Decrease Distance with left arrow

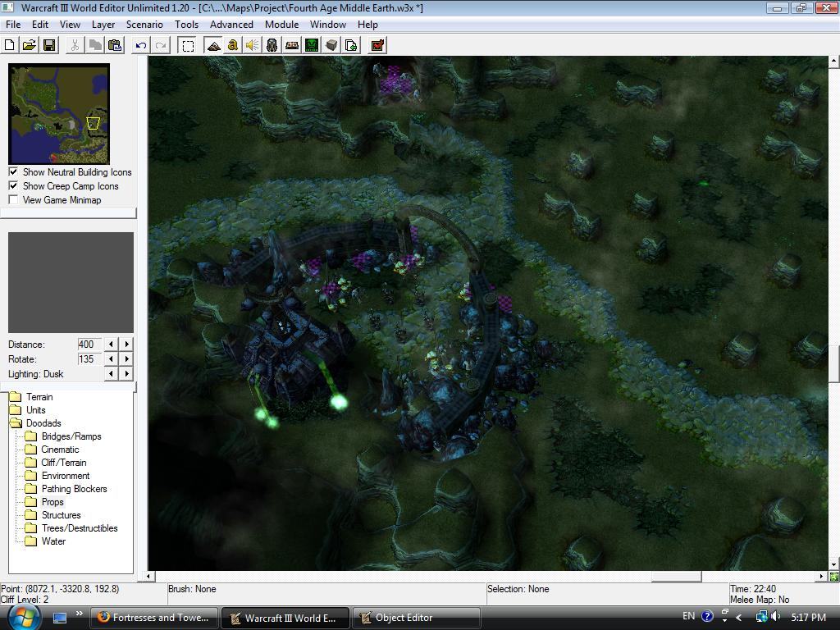pos(111,344)
